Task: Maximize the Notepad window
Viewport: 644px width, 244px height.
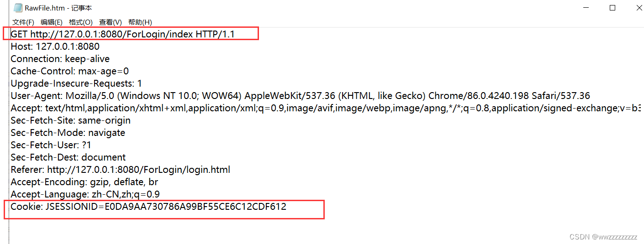Action: [x=612, y=8]
